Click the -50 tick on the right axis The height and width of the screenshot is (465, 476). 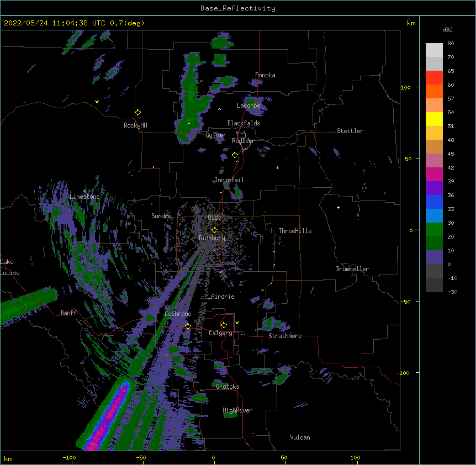point(405,302)
